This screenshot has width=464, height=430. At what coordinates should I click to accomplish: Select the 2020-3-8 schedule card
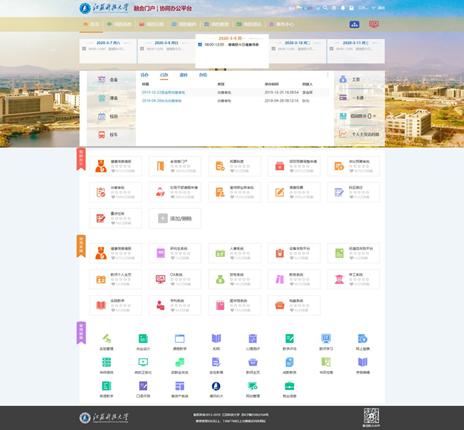pos(166,51)
